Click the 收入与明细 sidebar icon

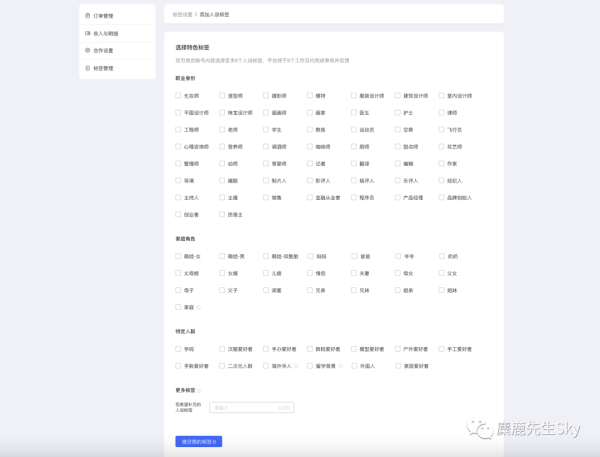click(x=88, y=33)
